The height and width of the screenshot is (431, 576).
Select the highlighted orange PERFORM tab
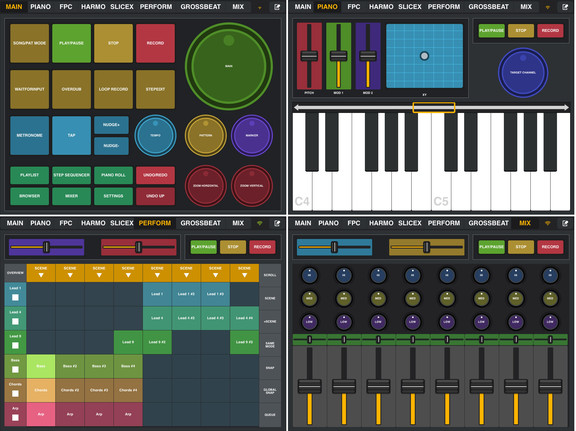tap(155, 223)
